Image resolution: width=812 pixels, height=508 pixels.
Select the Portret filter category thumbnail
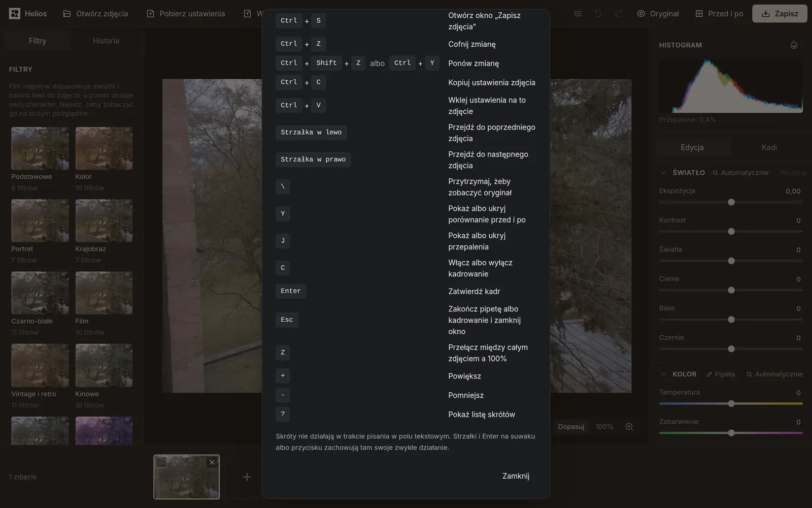point(40,220)
